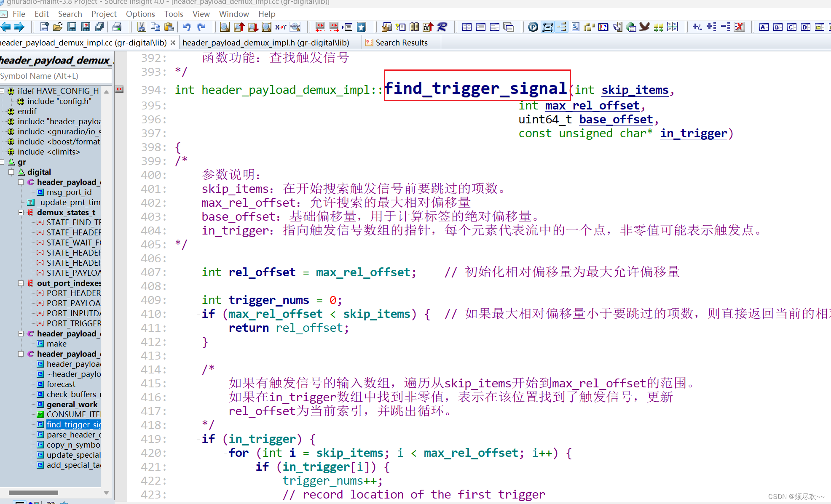Click the Cascade Windows icon

(509, 27)
